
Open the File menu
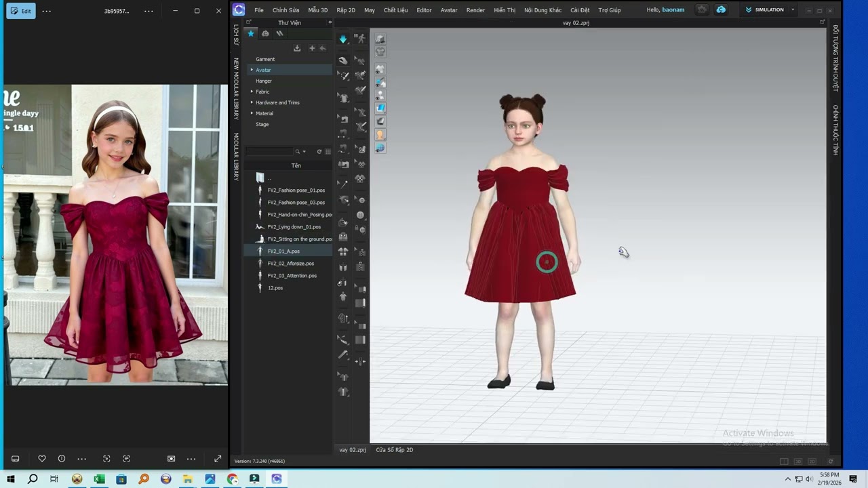click(x=259, y=10)
